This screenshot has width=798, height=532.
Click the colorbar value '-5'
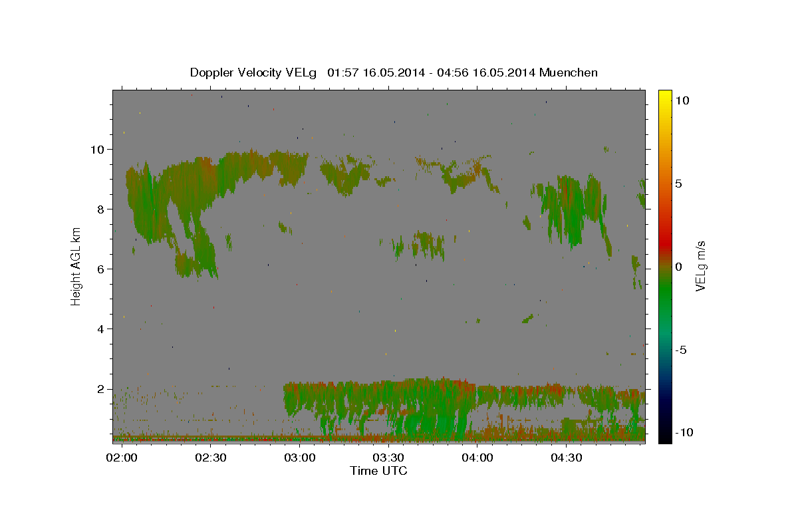click(x=680, y=350)
